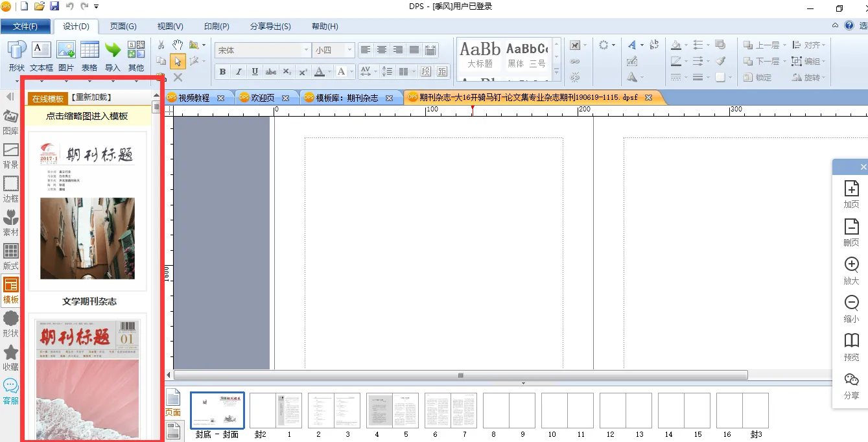Open the 图库 gallery sidebar panel
The width and height of the screenshot is (868, 442).
click(11, 121)
